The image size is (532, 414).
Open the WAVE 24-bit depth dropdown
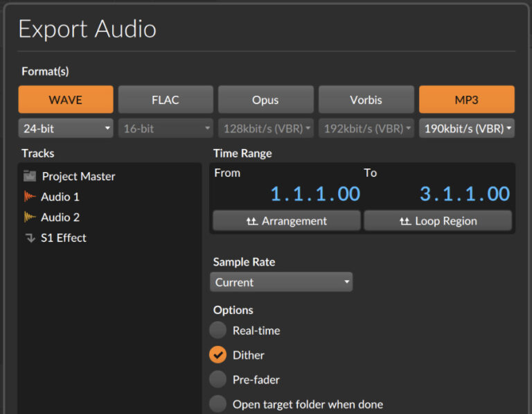[66, 128]
